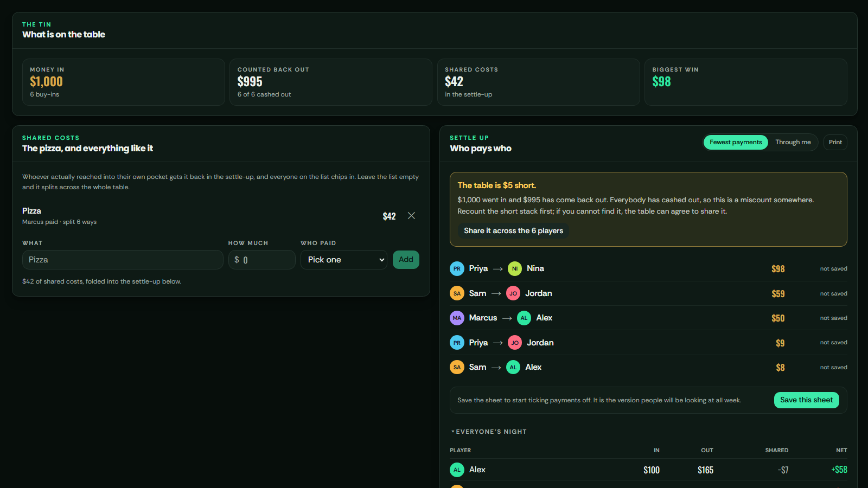This screenshot has height=488, width=868.
Task: Select Nina's NI avatar badge
Action: (515, 268)
